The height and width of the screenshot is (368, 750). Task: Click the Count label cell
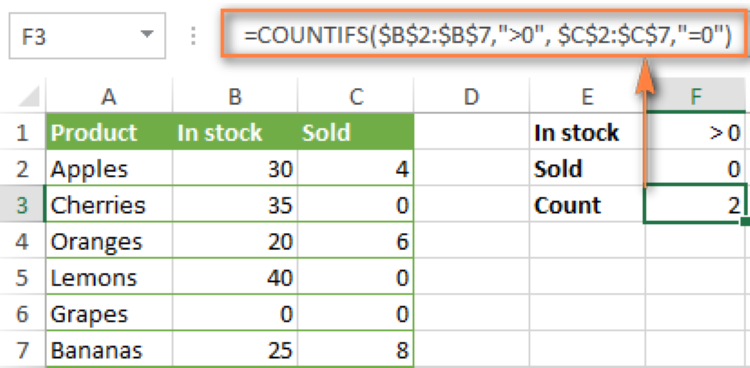click(x=587, y=204)
